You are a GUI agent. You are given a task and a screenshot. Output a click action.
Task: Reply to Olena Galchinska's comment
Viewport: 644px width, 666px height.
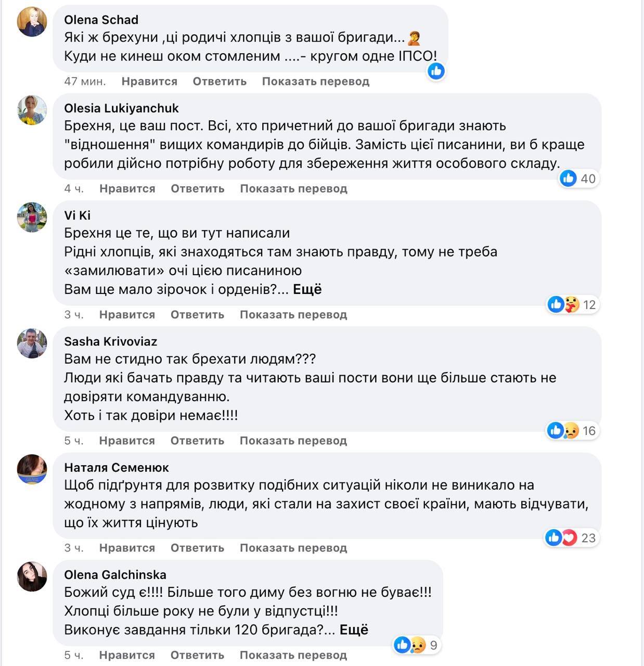[x=197, y=655]
